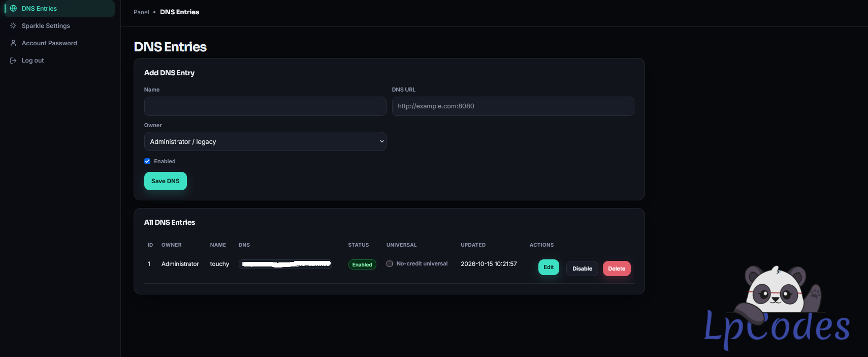868x357 pixels.
Task: Click the Save DNS button
Action: point(166,181)
